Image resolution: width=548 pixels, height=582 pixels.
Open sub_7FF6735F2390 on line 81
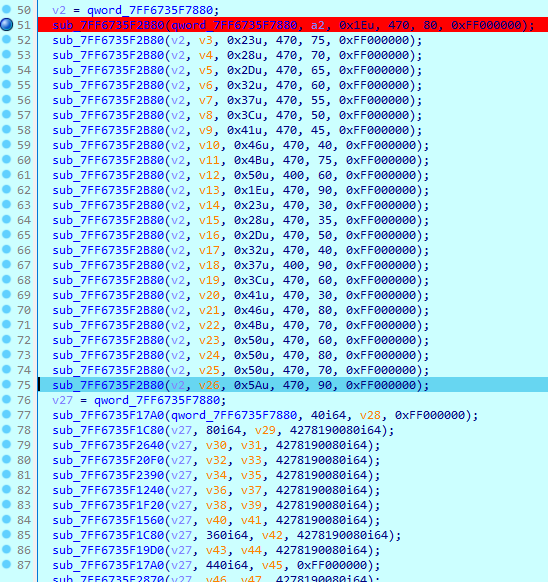coord(108,475)
